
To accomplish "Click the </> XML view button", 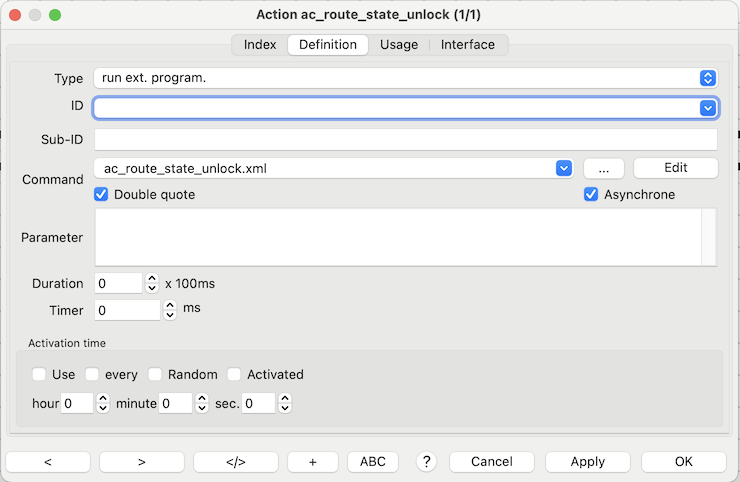I will 235,462.
